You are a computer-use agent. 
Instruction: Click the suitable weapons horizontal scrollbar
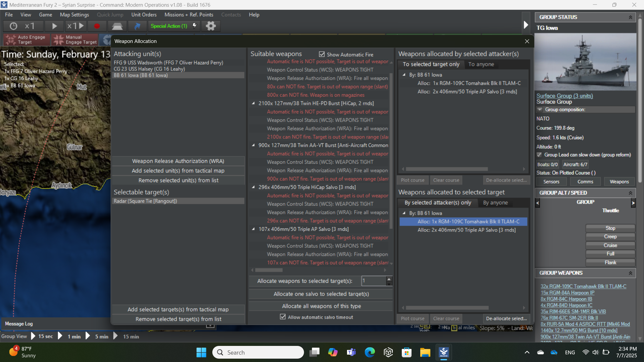point(269,270)
